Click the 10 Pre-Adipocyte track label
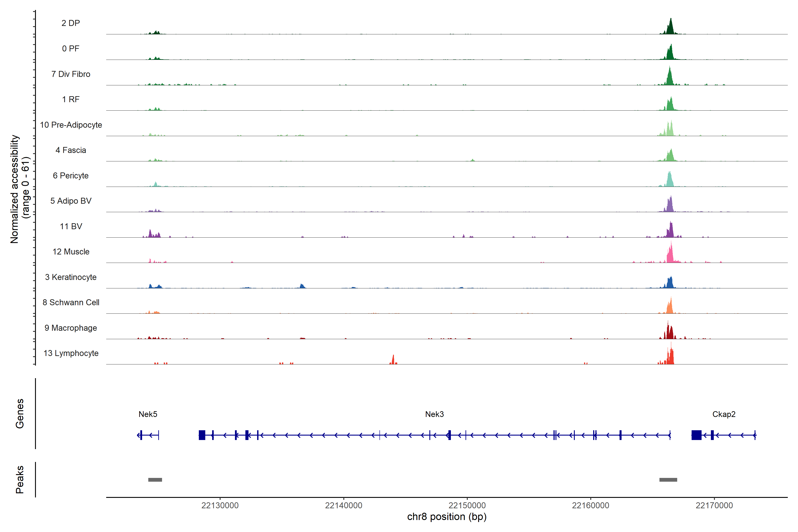This screenshot has width=798, height=532. pos(71,125)
